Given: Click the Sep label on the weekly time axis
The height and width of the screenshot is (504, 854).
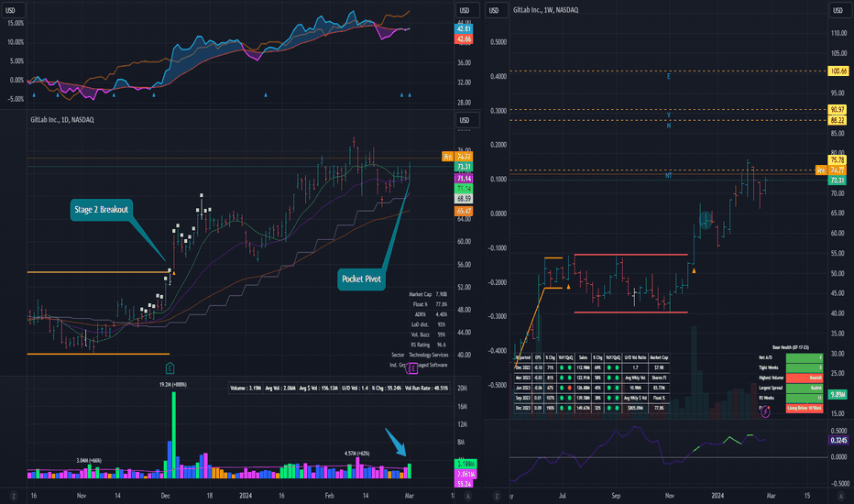Looking at the screenshot, I should click(x=616, y=496).
